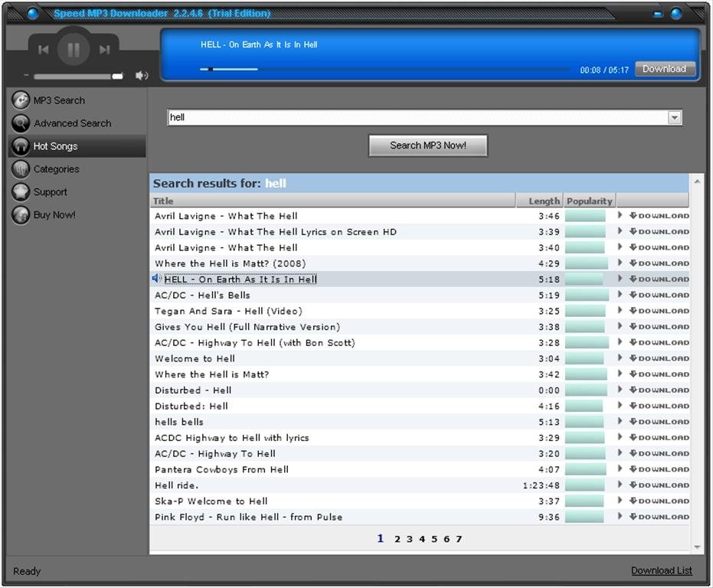Play Gives You Hell preview arrow
The width and height of the screenshot is (713, 588).
coord(620,326)
